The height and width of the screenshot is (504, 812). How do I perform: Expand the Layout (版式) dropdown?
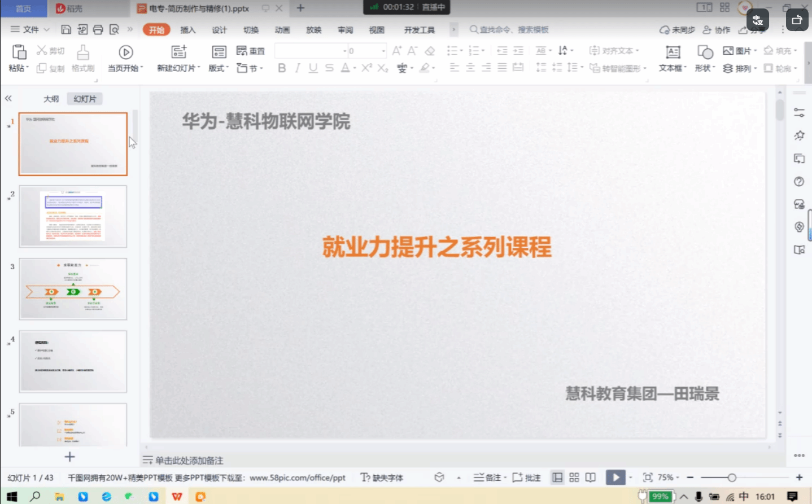coord(219,68)
